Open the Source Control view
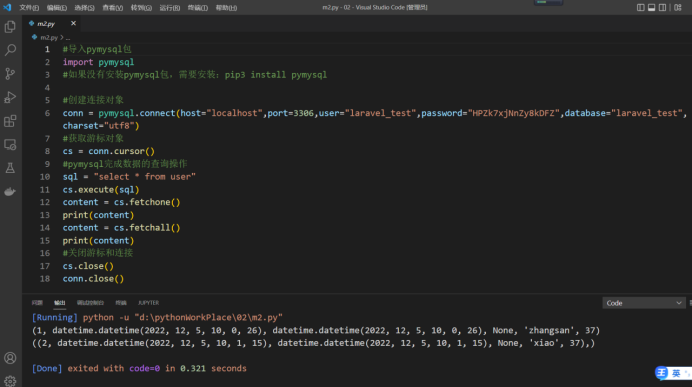 [x=10, y=74]
